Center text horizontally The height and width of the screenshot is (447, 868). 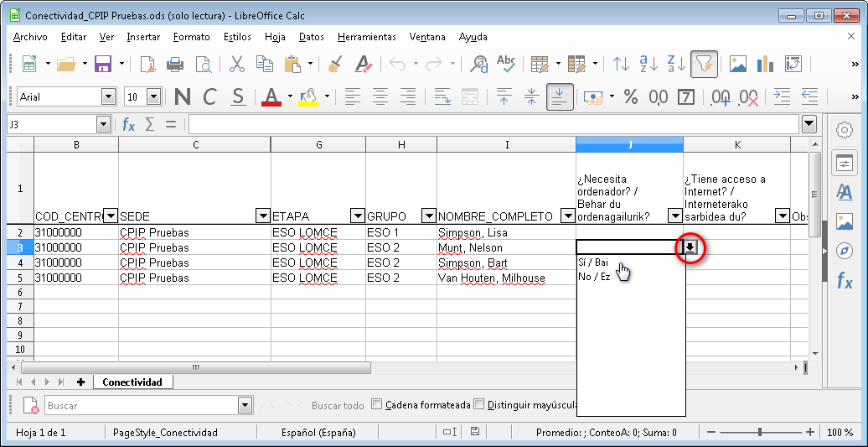click(x=380, y=97)
